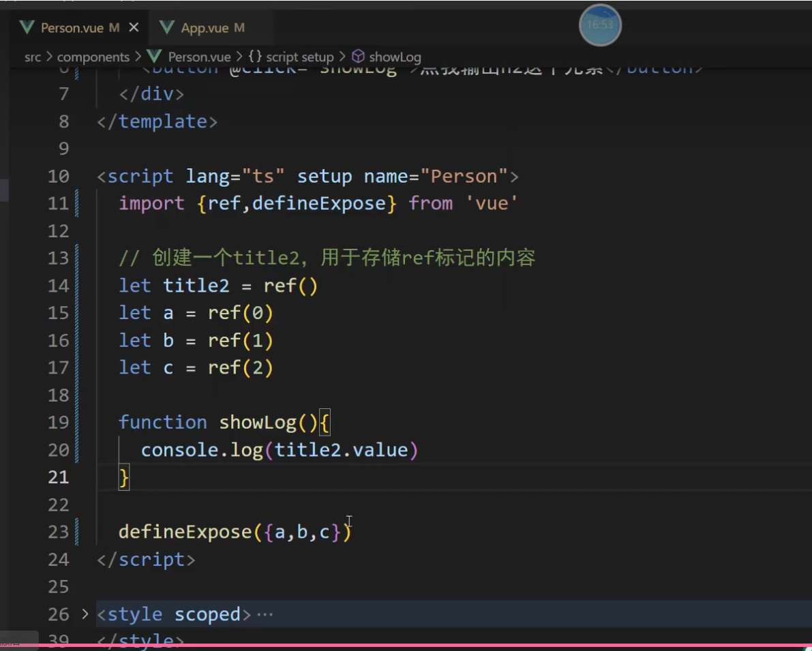Click the closing div tag on line 7

click(x=151, y=94)
